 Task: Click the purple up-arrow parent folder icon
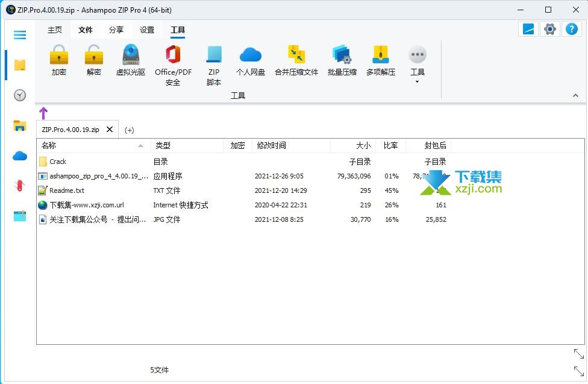pos(43,113)
